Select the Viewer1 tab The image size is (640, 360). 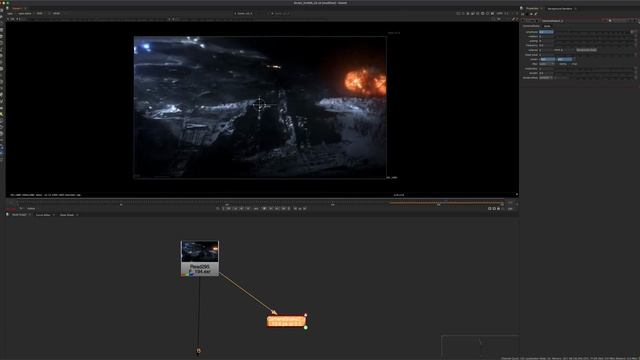(17, 8)
